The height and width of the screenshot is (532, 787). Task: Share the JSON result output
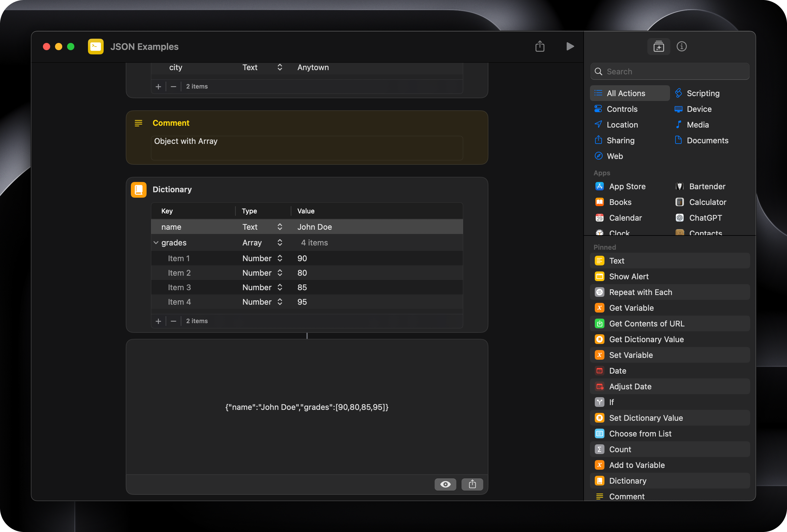[x=472, y=484]
